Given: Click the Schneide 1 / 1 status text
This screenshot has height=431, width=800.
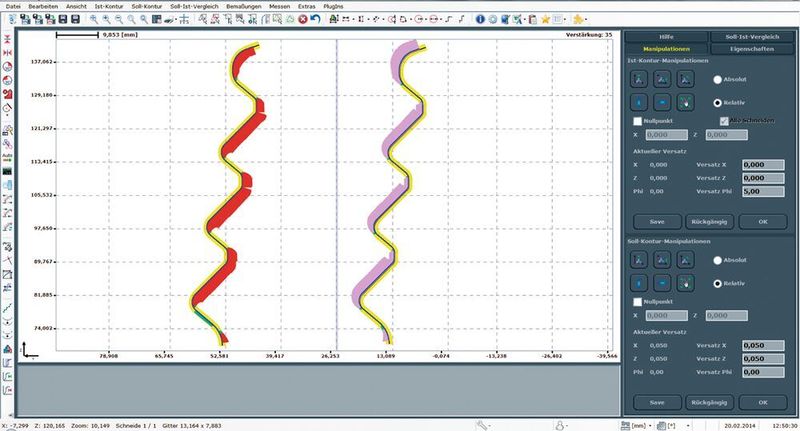Looking at the screenshot, I should pyautogui.click(x=136, y=425).
